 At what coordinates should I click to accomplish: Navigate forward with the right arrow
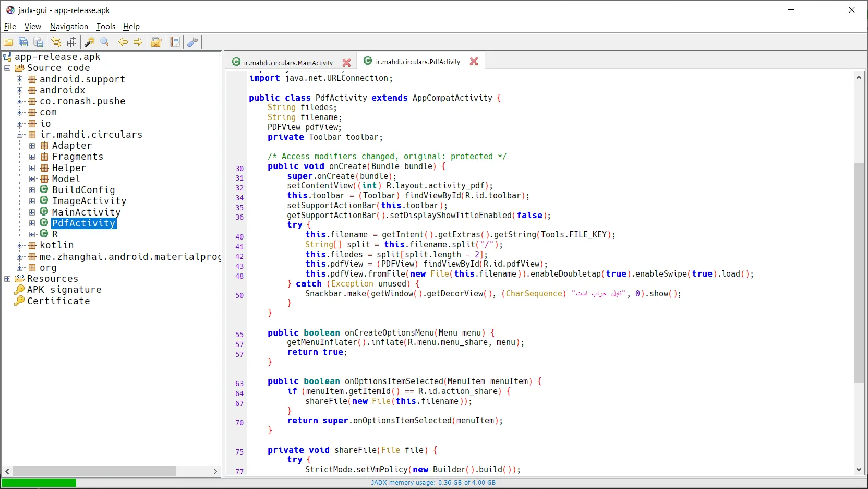tap(138, 42)
